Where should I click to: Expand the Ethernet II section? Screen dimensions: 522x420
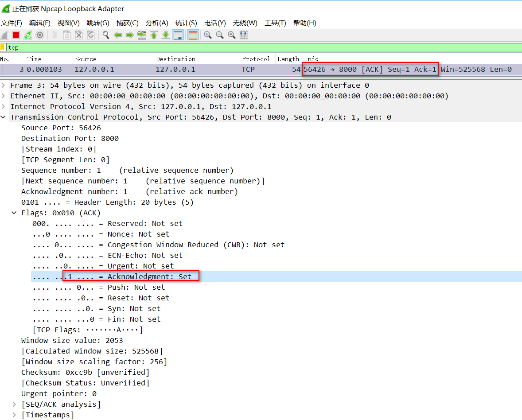(x=4, y=96)
